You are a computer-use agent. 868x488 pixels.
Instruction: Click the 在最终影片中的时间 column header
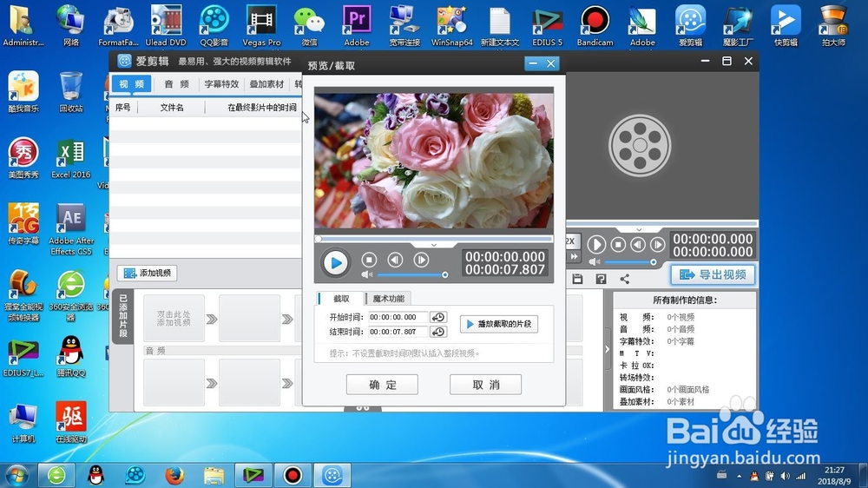[x=262, y=108]
